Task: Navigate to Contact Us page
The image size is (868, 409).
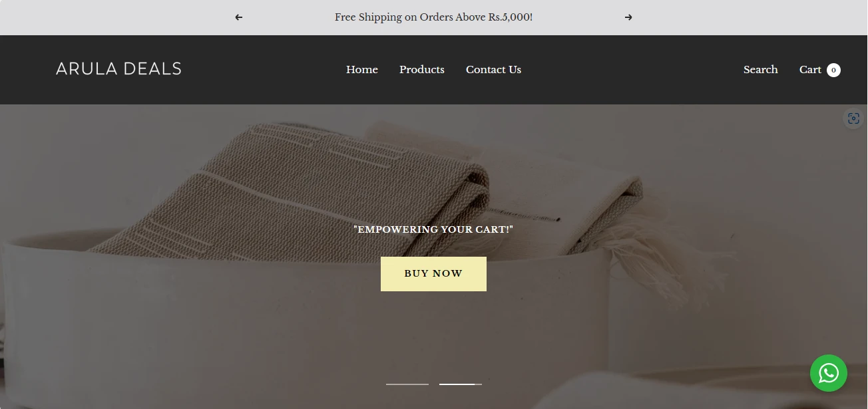Action: point(493,69)
